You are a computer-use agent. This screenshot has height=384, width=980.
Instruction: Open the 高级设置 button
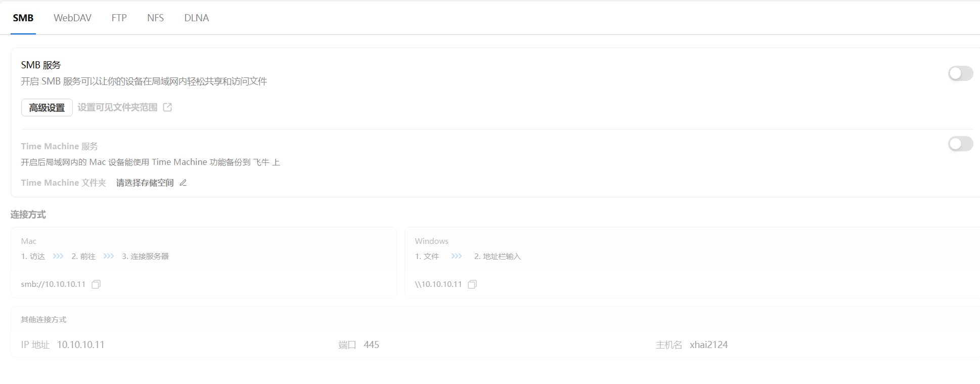click(x=47, y=107)
